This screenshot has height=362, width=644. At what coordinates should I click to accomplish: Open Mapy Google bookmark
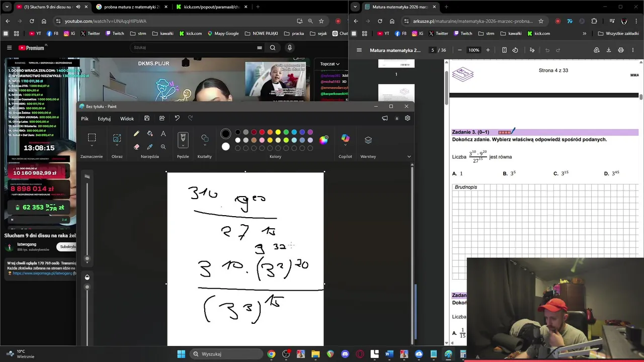click(x=222, y=34)
